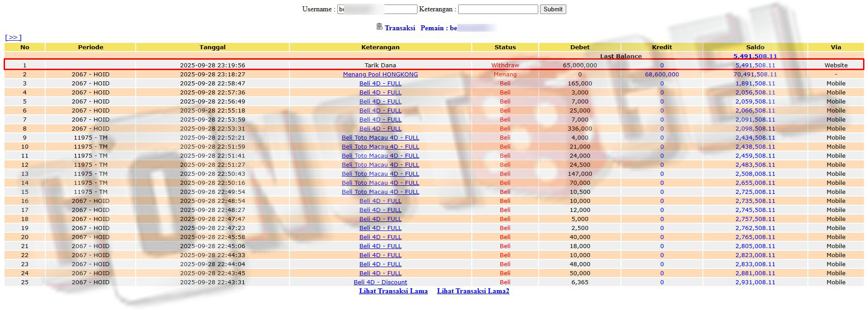Click the Transaksi heading text
The height and width of the screenshot is (310, 868).
pyautogui.click(x=400, y=28)
